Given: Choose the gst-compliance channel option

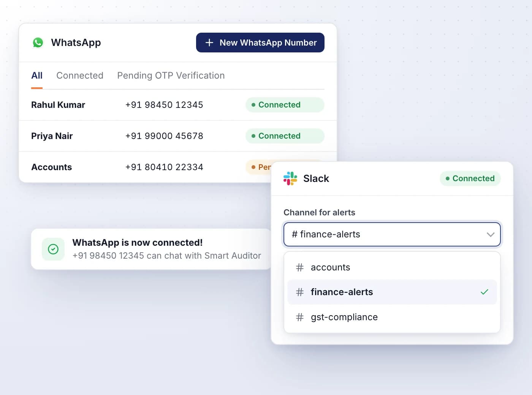Looking at the screenshot, I should [392, 317].
